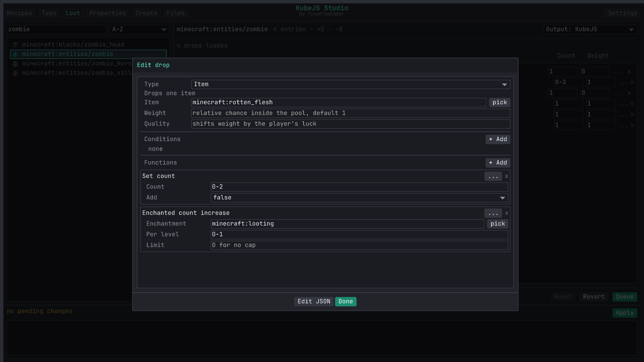The height and width of the screenshot is (362, 644).
Task: Click the Edit drop dialog title
Action: 153,65
